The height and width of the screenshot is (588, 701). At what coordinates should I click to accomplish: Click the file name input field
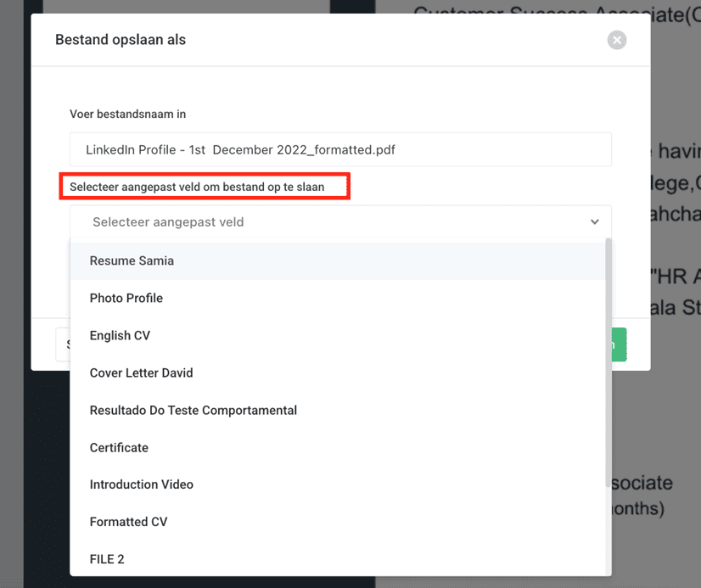coord(340,149)
